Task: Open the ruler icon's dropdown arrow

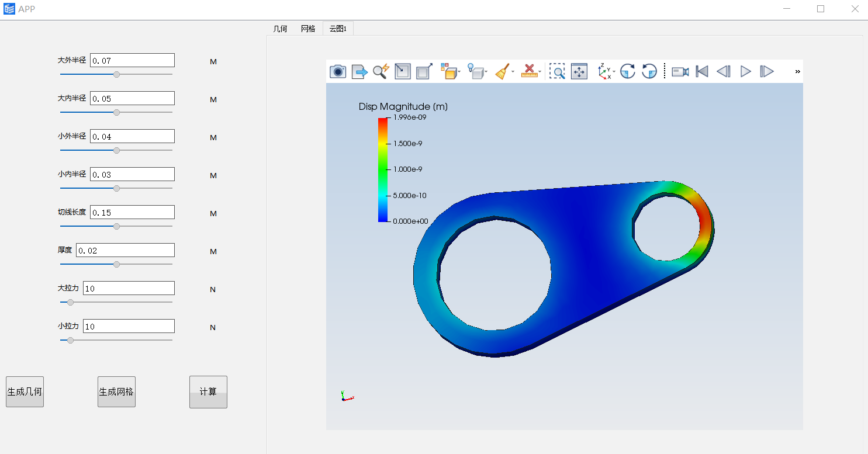Action: [x=540, y=72]
